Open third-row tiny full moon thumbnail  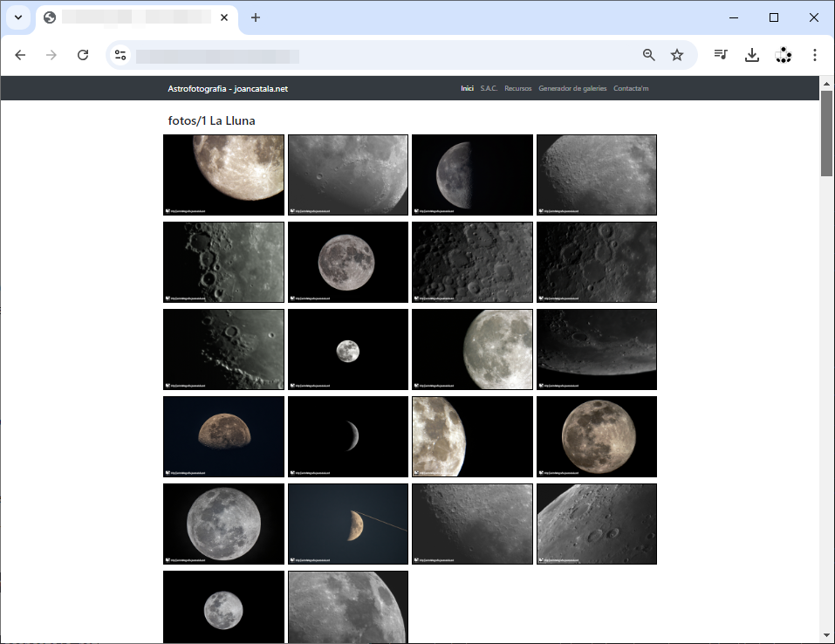click(348, 349)
